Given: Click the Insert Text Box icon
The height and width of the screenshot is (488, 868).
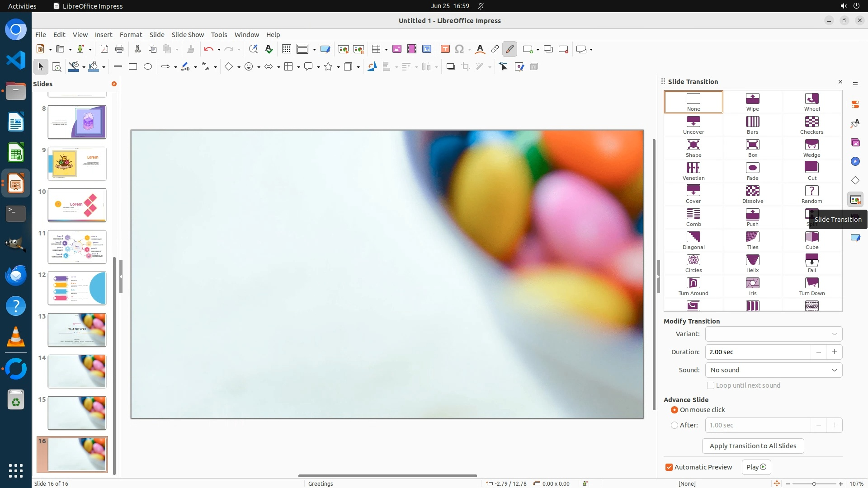Looking at the screenshot, I should point(445,49).
